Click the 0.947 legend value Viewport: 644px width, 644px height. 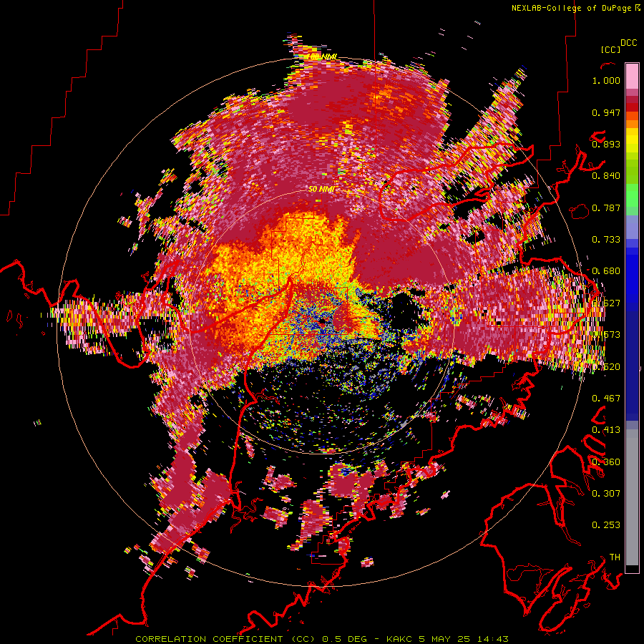(606, 112)
